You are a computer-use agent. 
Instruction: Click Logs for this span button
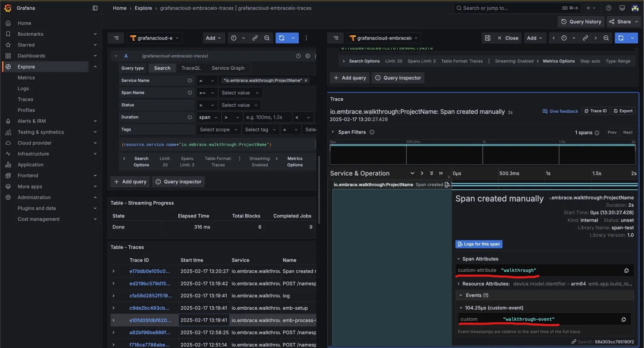coord(479,244)
